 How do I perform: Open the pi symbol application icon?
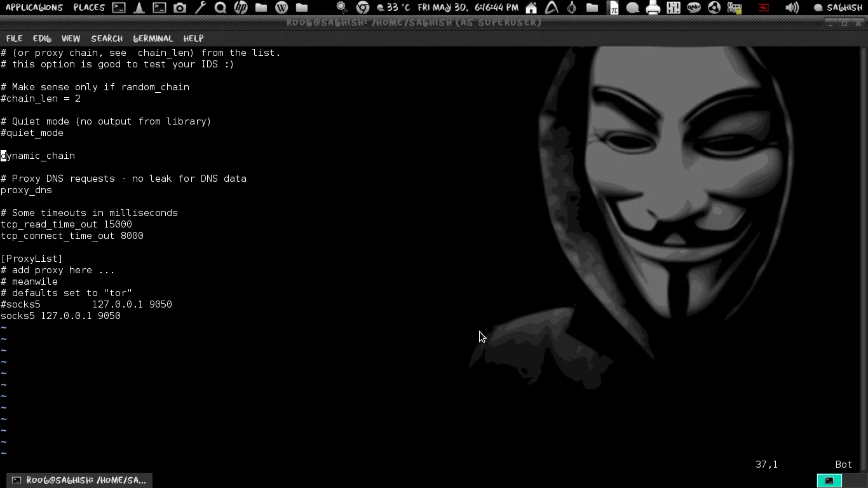tap(613, 8)
